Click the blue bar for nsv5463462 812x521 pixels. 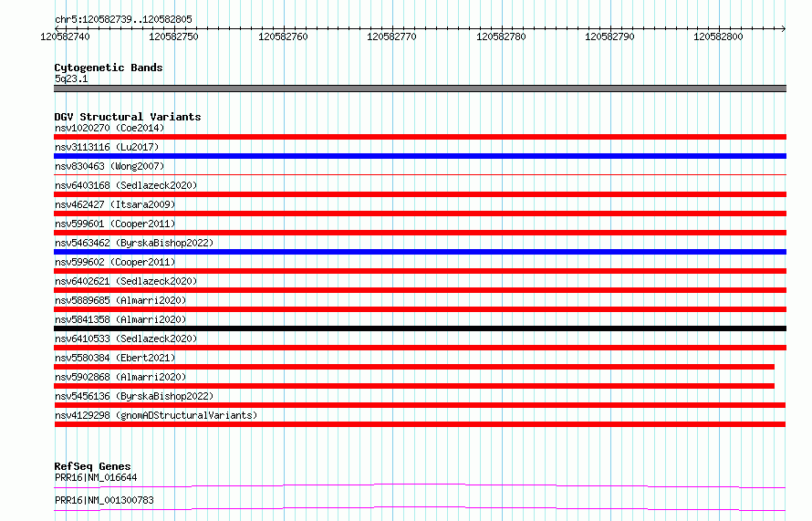tap(420, 252)
